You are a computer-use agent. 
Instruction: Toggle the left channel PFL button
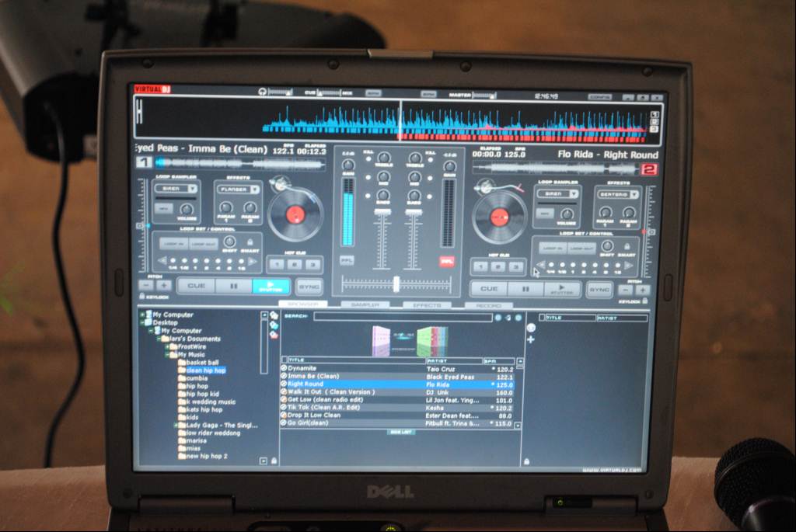pyautogui.click(x=347, y=260)
